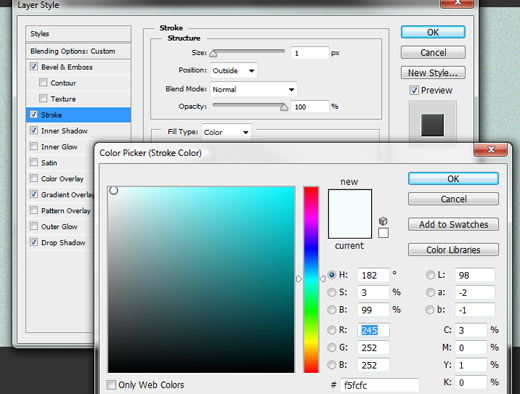Viewport: 520px width, 394px height.
Task: Select the brightness B radio button beside 99
Action: 332,310
